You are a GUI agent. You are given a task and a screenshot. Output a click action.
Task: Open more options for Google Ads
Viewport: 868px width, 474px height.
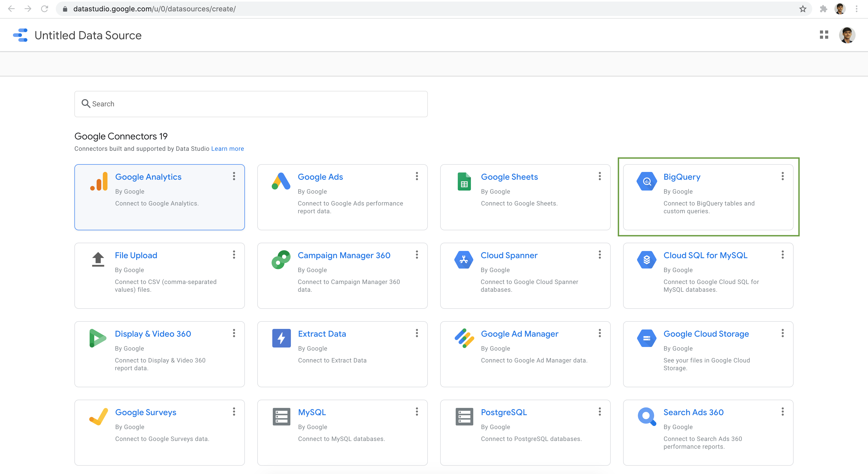click(417, 176)
